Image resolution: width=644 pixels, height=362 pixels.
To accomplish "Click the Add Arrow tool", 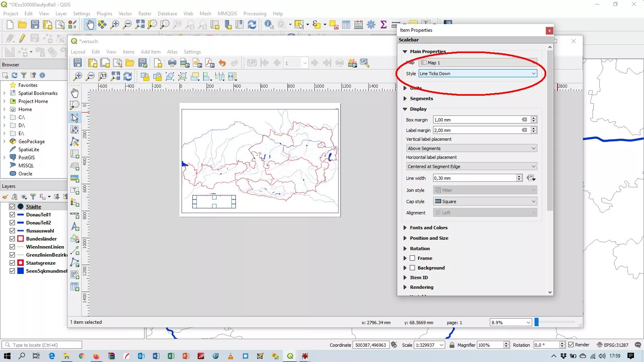I will tap(75, 251).
